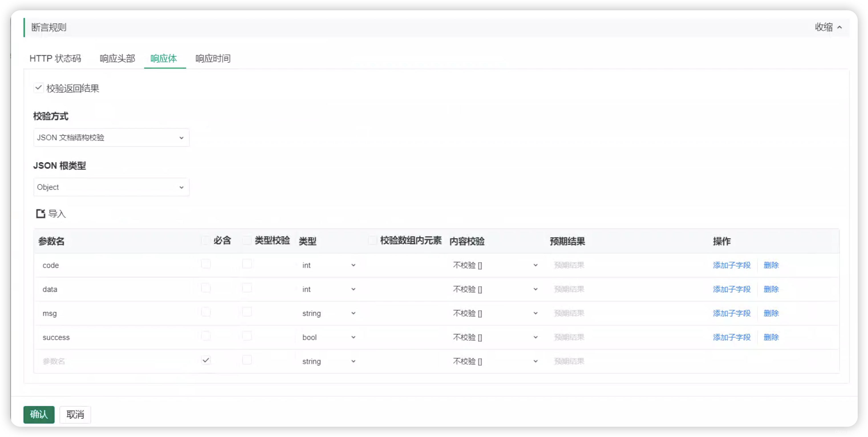Confirm with the 确认 button
868x437 pixels.
39,414
